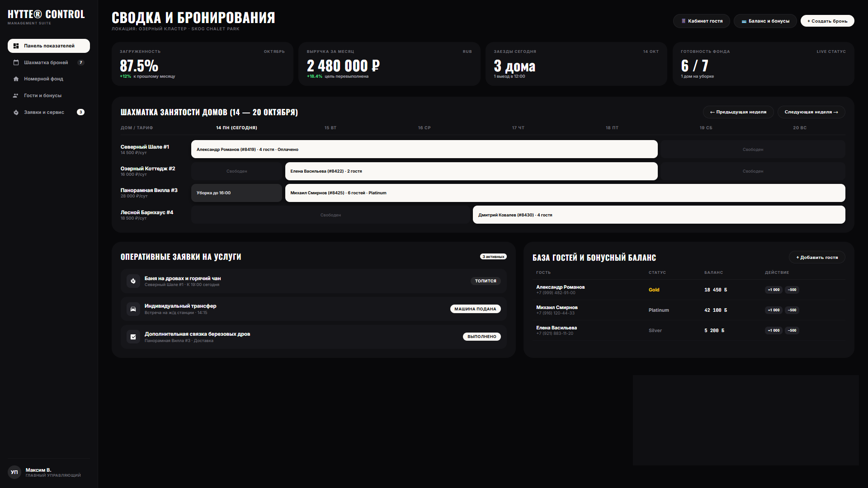Open Заявки и сервис section
This screenshot has height=488, width=868.
tap(49, 112)
